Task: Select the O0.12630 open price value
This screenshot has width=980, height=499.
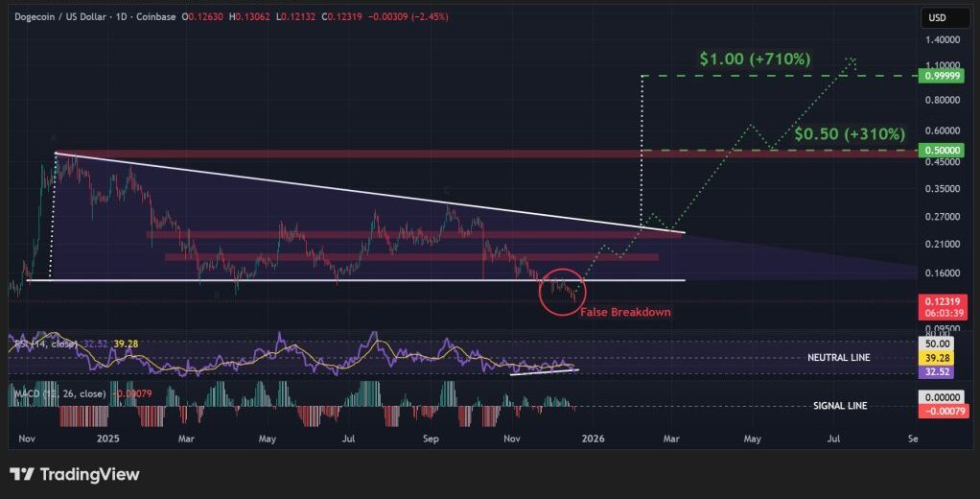Action: coord(203,17)
